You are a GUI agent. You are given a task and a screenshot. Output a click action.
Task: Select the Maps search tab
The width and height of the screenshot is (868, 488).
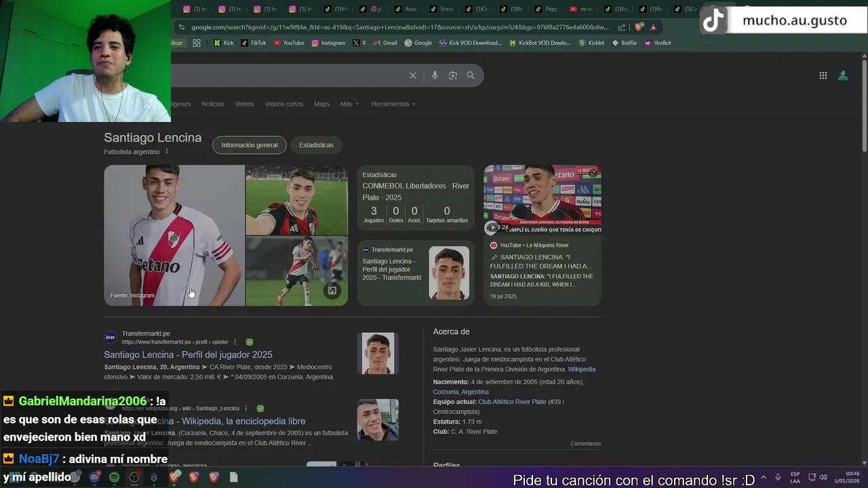tap(321, 104)
